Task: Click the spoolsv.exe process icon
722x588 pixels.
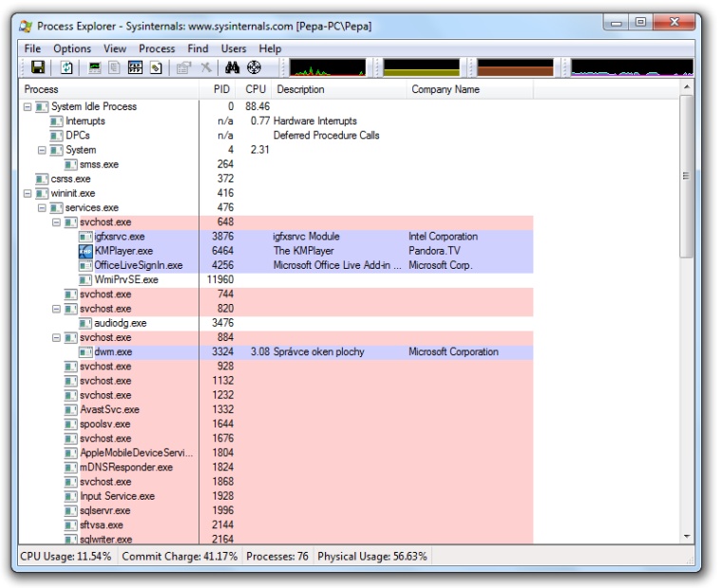Action: [x=71, y=424]
